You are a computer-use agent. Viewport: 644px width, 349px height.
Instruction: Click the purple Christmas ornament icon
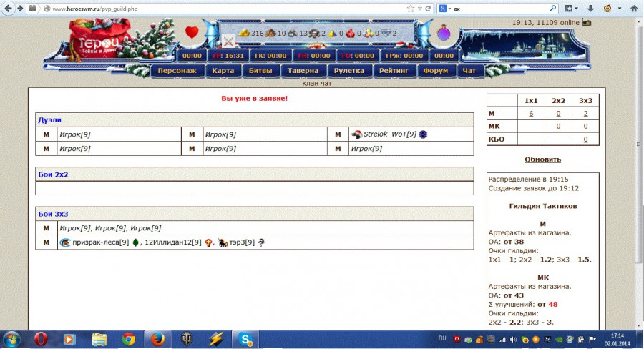tap(444, 32)
